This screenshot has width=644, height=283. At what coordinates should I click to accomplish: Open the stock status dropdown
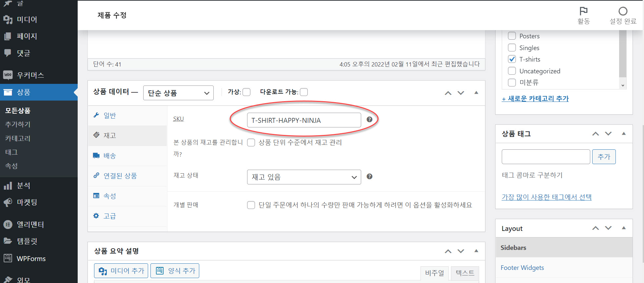tap(304, 177)
